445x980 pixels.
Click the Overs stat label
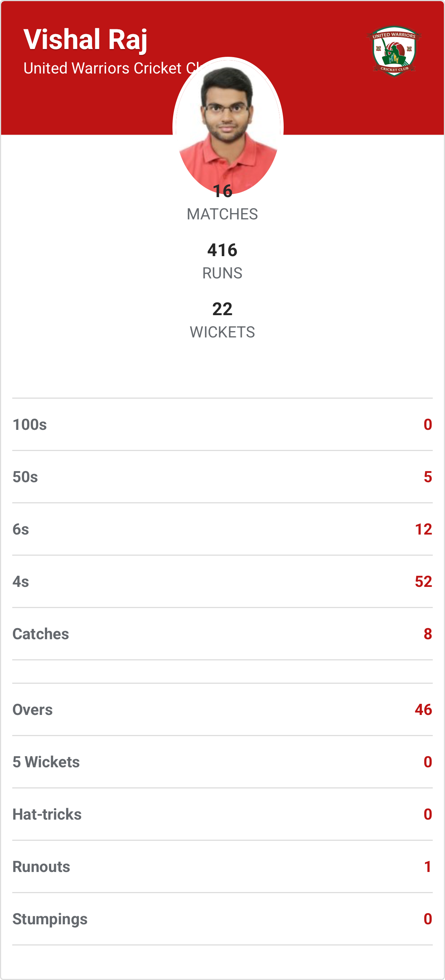[x=32, y=710]
